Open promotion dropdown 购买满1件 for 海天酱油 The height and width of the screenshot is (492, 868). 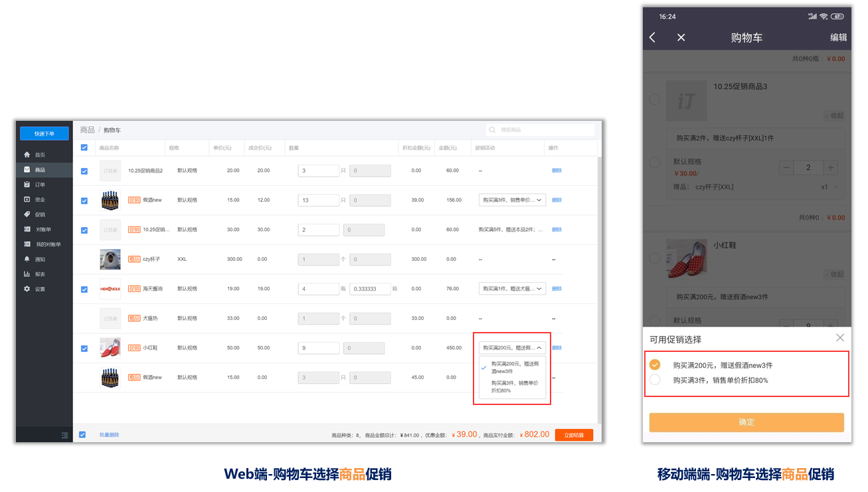tap(512, 289)
